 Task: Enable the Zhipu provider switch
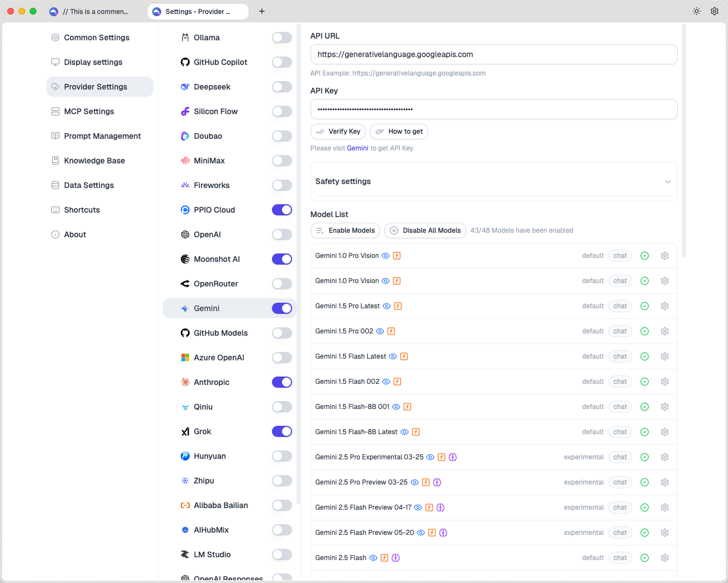[282, 481]
